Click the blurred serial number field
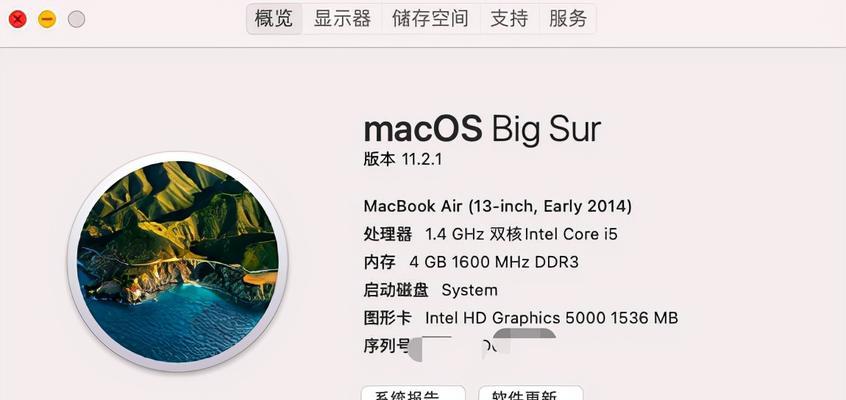Image resolution: width=846 pixels, height=400 pixels. [483, 344]
